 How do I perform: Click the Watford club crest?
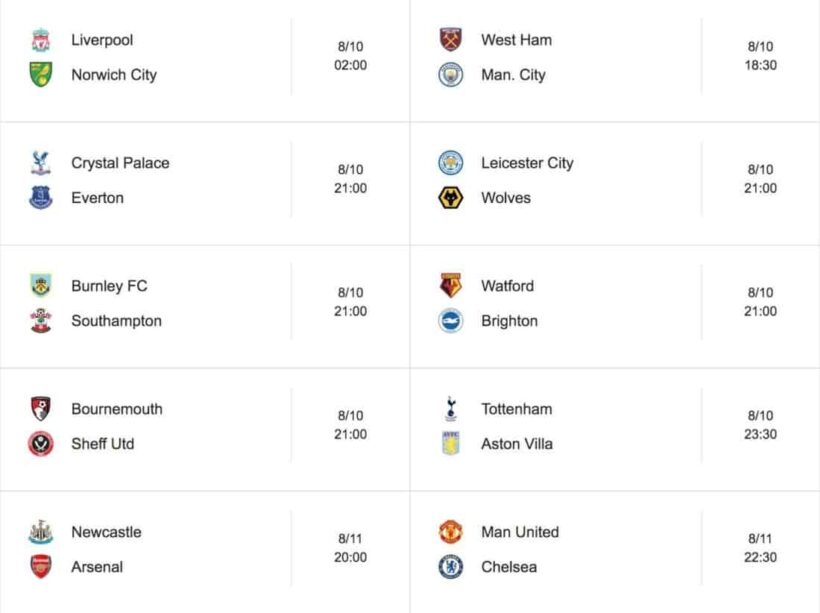(x=451, y=286)
